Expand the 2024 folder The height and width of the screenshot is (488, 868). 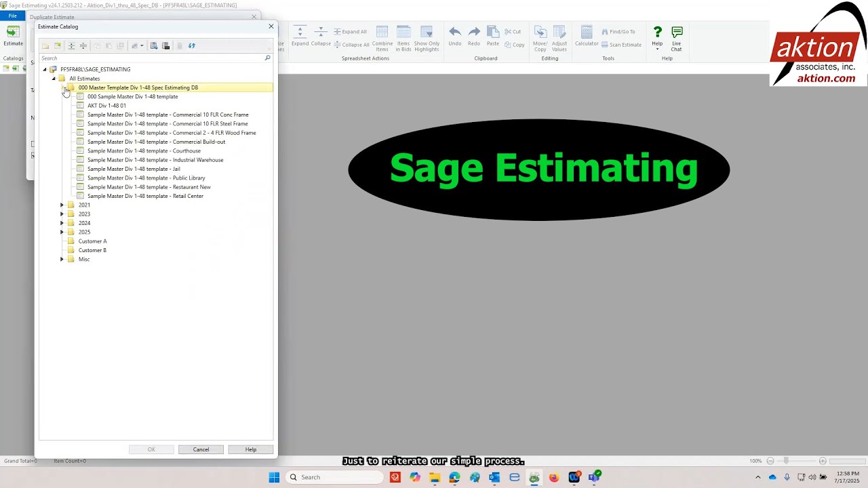tap(62, 223)
